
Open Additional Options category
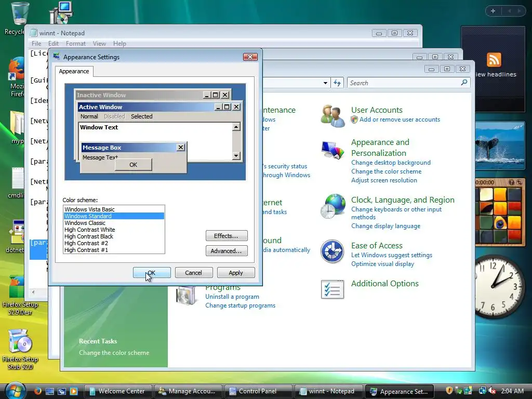[x=385, y=284]
